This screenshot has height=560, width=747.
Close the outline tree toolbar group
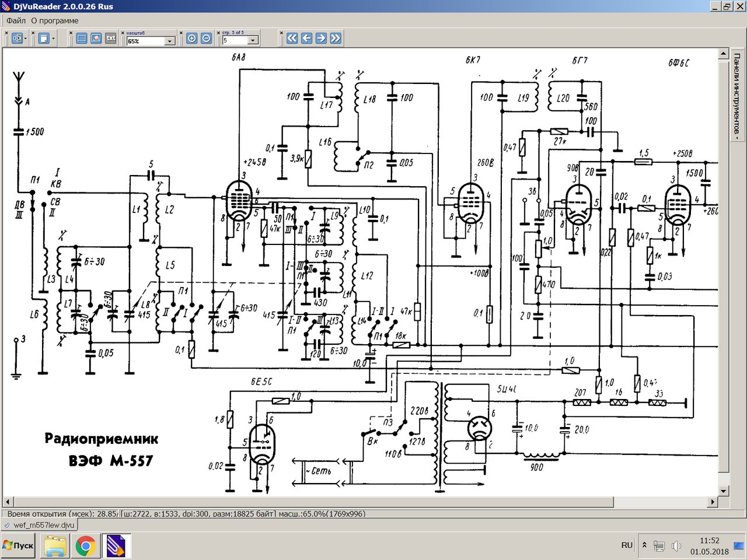point(7,33)
